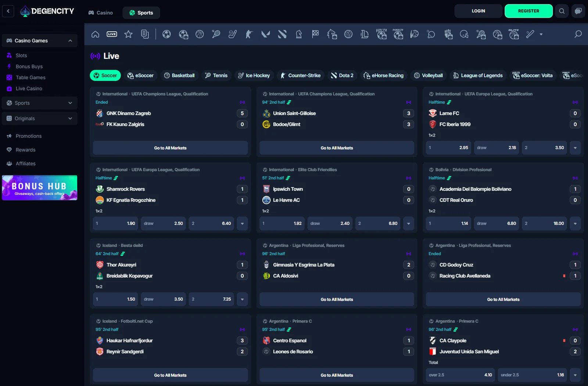Expand the Sports sidebar section
Viewport: 588px width, 386px height.
(40, 103)
